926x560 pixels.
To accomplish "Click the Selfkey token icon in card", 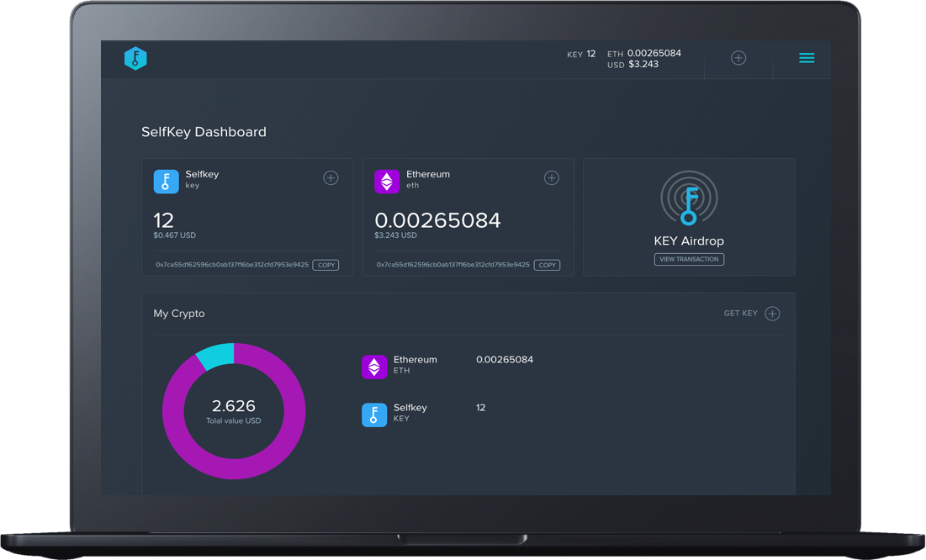I will [x=166, y=182].
